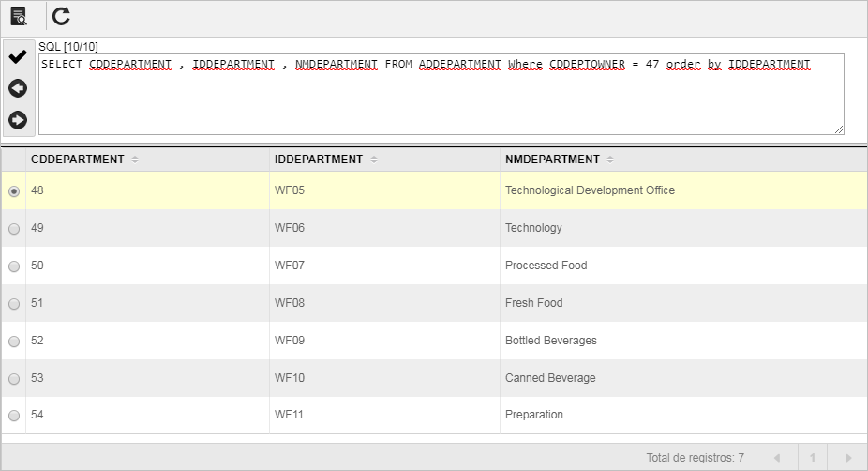Sort by CDDEPARTMENT column arrows
The width and height of the screenshot is (868, 471).
135,160
